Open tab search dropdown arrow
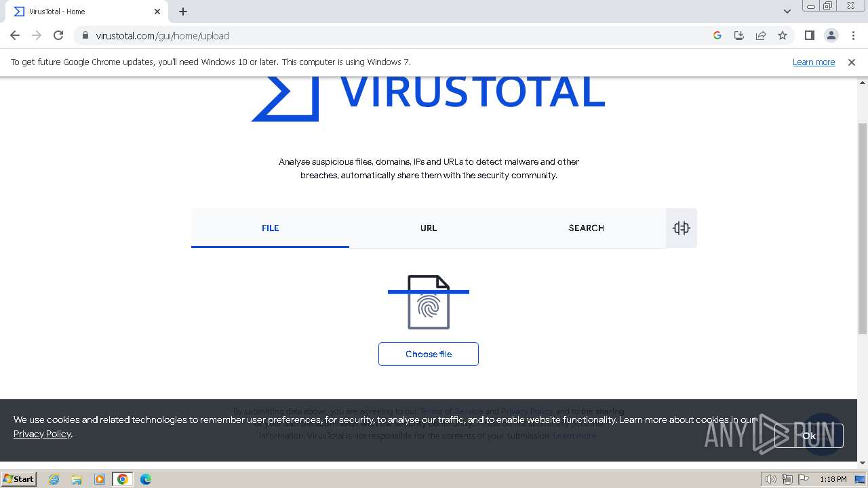The width and height of the screenshot is (868, 488). tap(787, 12)
